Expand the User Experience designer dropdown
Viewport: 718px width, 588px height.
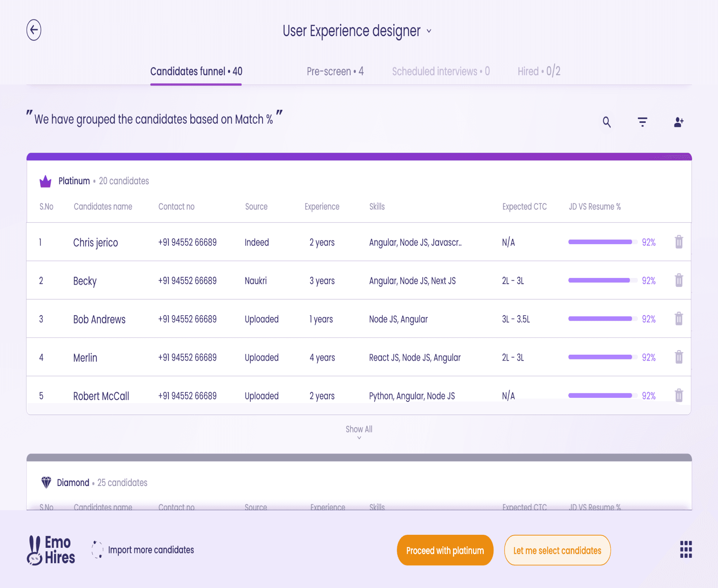pos(429,31)
